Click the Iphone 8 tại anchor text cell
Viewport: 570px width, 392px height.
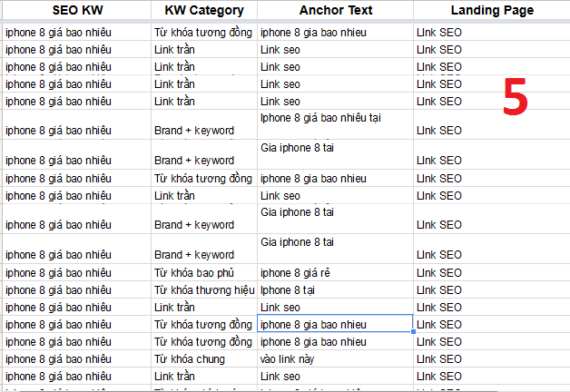(x=335, y=289)
